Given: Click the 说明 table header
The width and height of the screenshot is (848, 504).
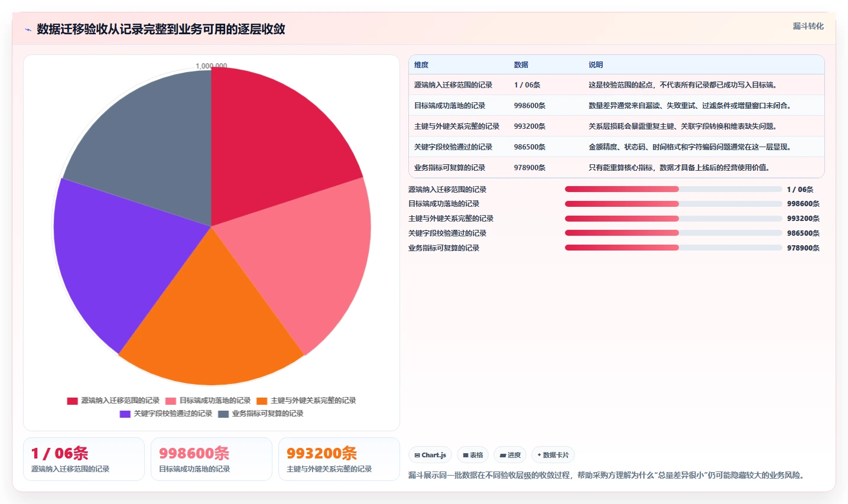Looking at the screenshot, I should coord(596,65).
